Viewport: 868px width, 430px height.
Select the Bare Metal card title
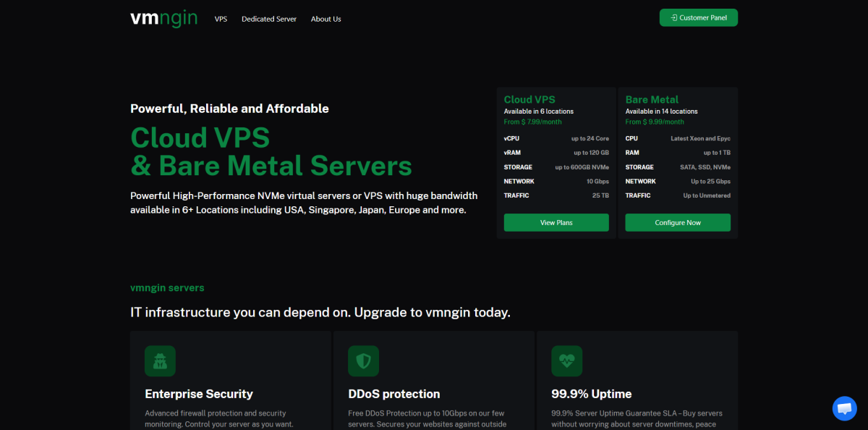click(x=652, y=100)
